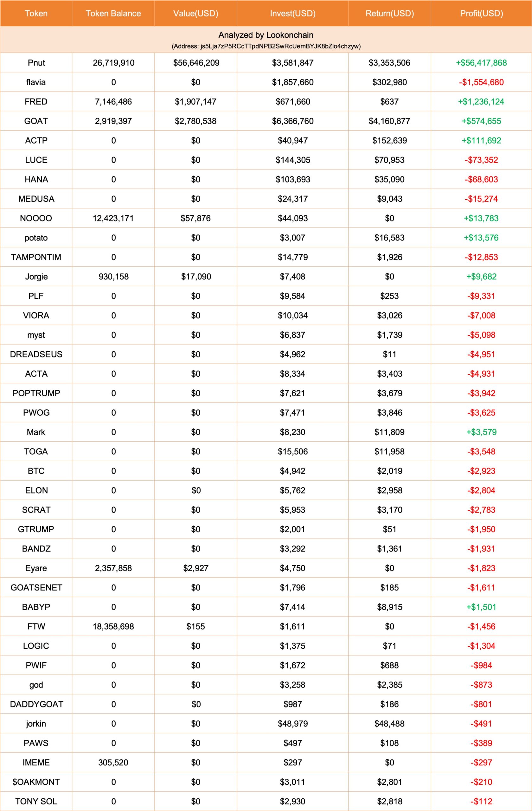532x811 pixels.
Task: Click the Token Balance column header
Action: point(113,14)
